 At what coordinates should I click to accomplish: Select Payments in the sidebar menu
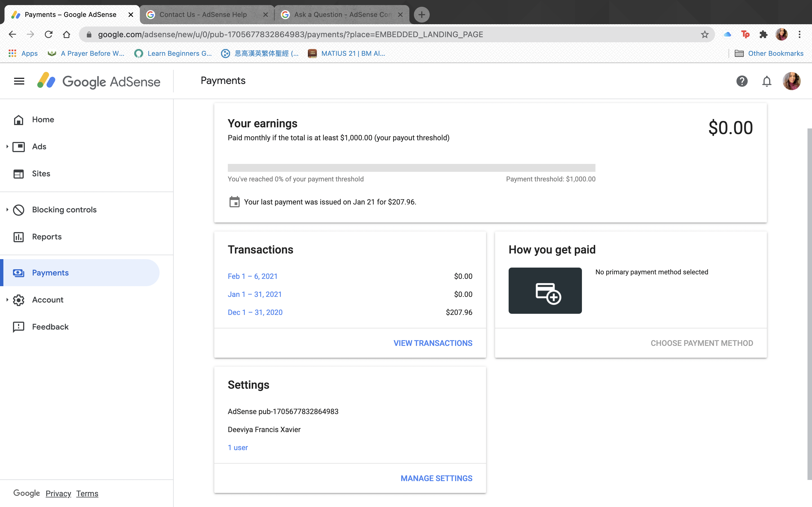tap(50, 273)
